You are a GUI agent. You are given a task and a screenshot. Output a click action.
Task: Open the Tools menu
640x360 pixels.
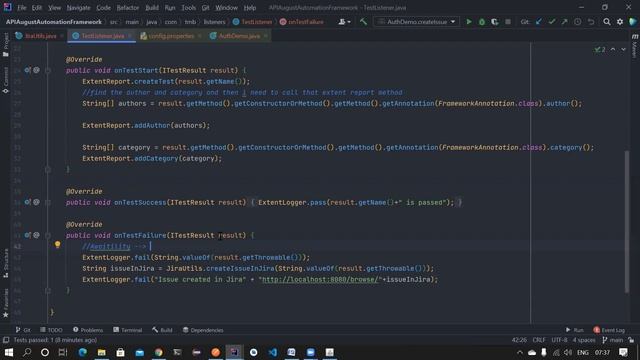[x=188, y=7]
